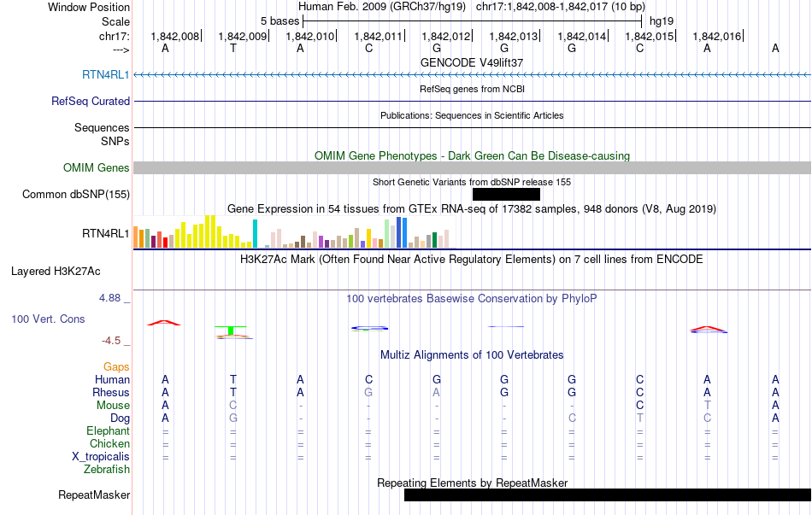Click Repeating Elements by RepeatMasker title
This screenshot has height=515, width=812.
click(473, 483)
